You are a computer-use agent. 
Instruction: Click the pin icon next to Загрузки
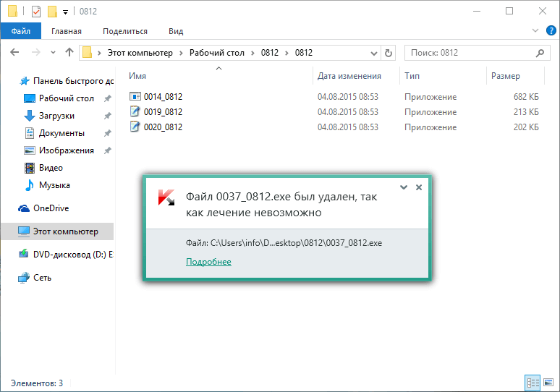click(108, 116)
